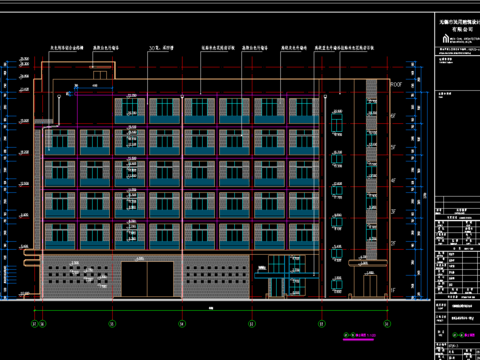This screenshot has height=360, width=480.
Task: Select the right-side entrance door under canopy
Action: click(x=370, y=286)
